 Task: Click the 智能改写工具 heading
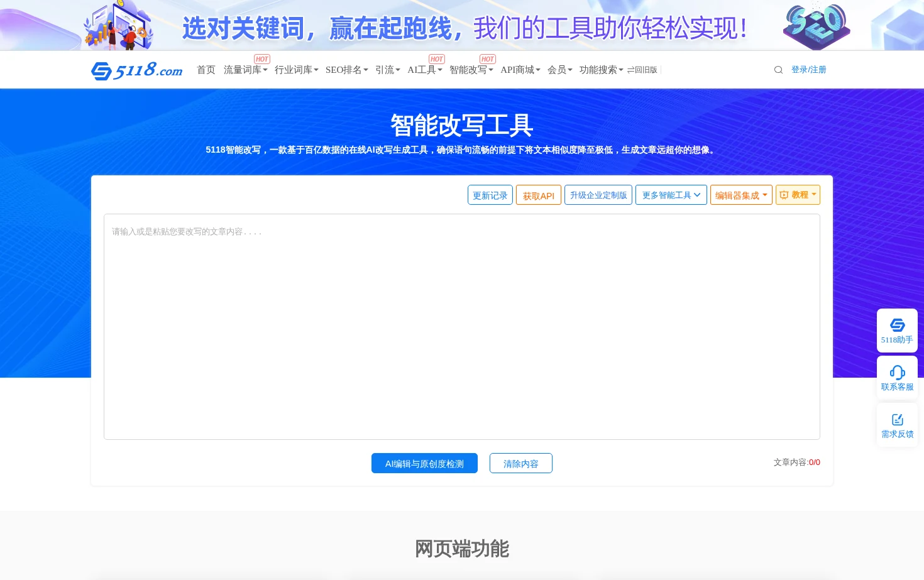click(462, 125)
